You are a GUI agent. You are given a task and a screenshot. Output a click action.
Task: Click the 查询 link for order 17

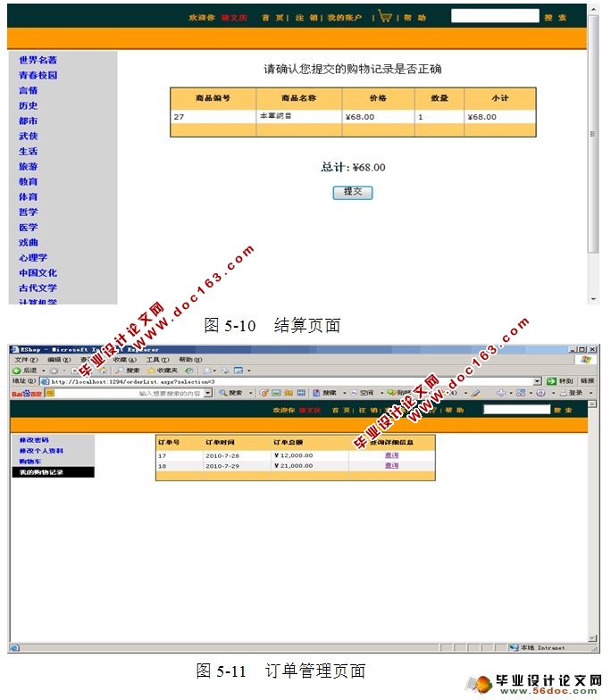point(391,455)
